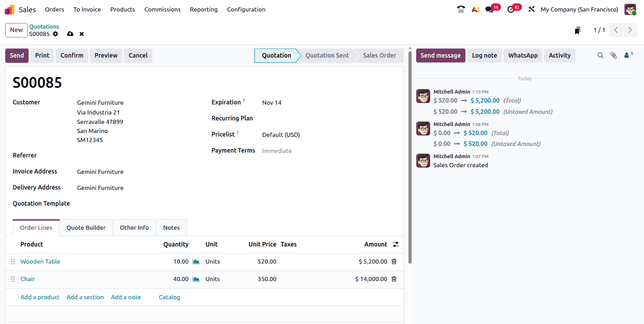Click the bookmark icon near the pager
This screenshot has width=644, height=324.
577,30
